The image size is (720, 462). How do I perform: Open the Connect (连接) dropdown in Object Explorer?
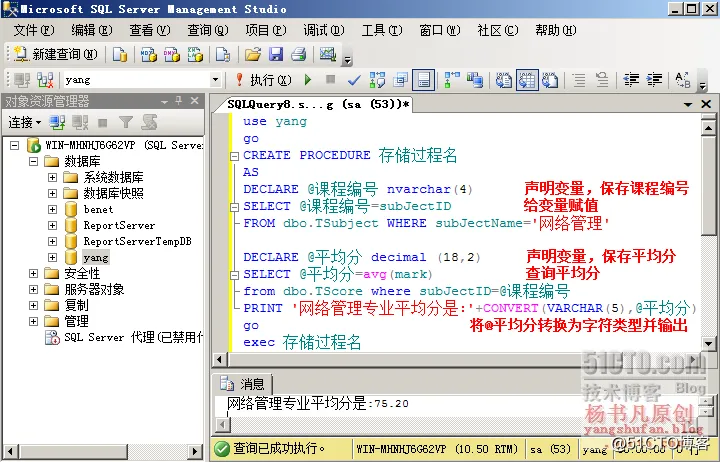25,122
